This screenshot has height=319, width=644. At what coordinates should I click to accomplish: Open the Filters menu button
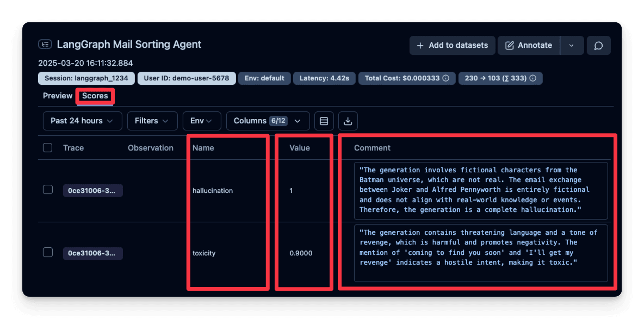(x=152, y=121)
